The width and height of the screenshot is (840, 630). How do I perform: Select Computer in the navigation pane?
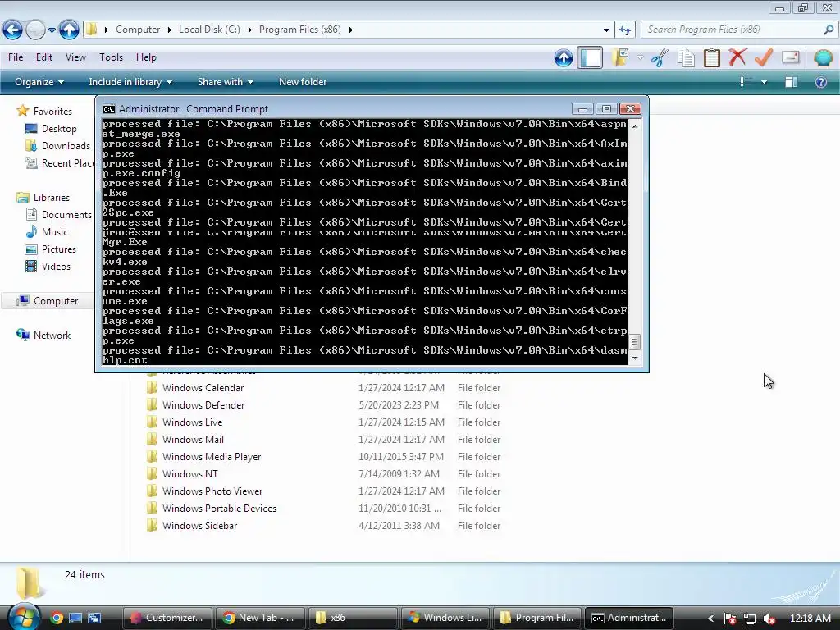tap(55, 301)
